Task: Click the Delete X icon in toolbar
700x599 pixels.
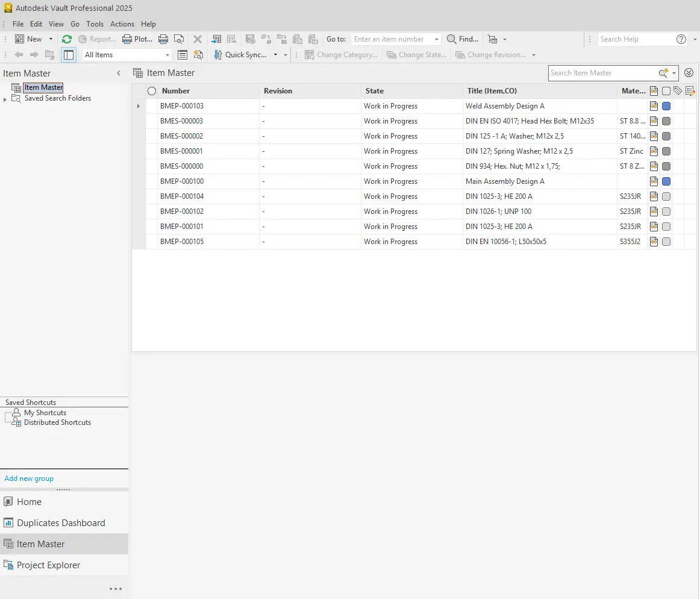Action: (198, 39)
